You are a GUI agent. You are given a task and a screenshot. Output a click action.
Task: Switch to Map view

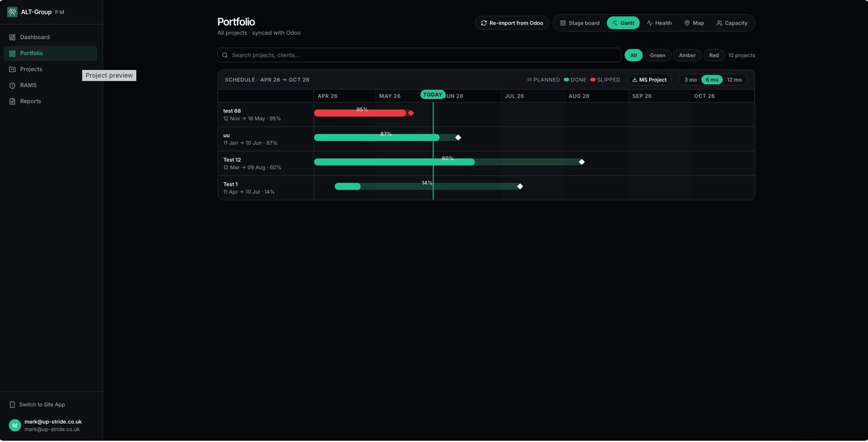click(694, 23)
